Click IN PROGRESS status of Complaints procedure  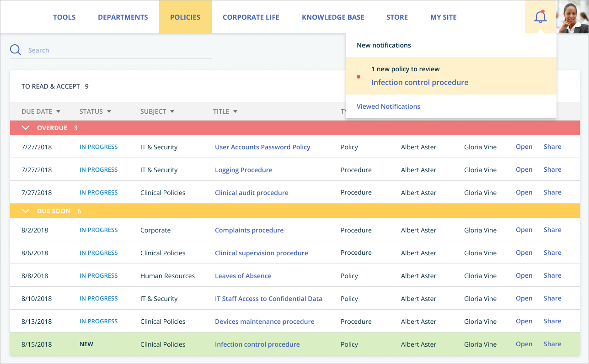pyautogui.click(x=99, y=230)
